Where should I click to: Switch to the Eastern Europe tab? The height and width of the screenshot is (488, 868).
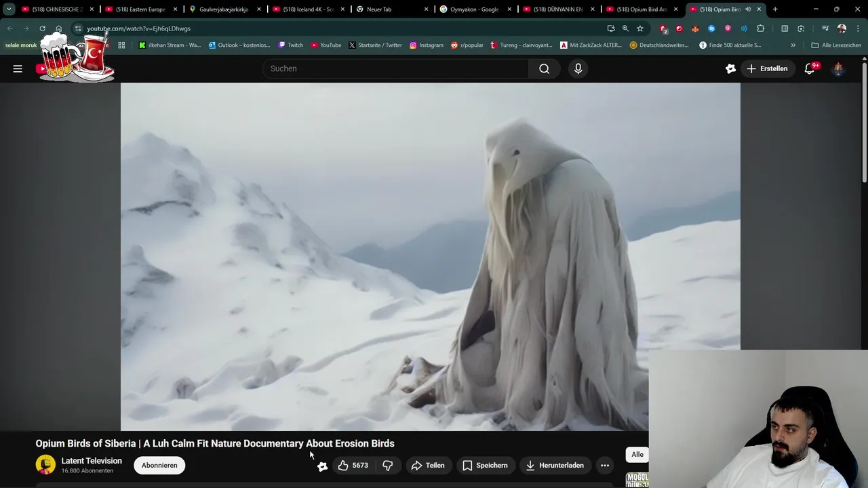click(x=140, y=9)
